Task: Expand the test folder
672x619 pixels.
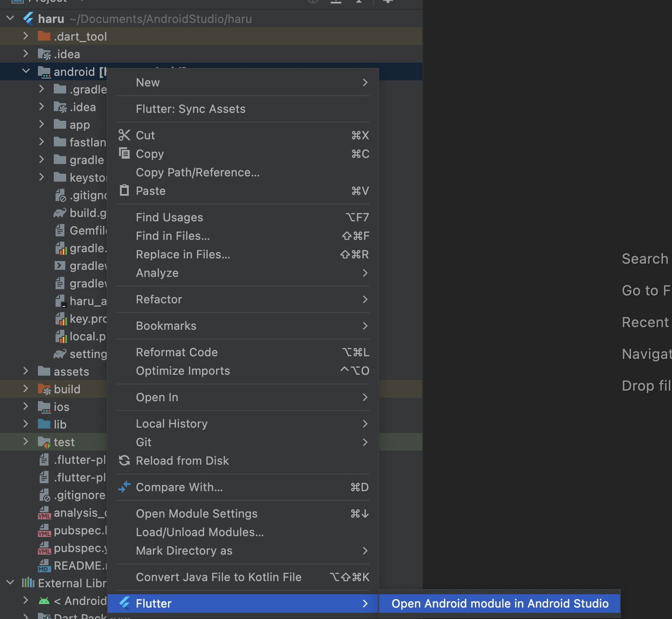Action: tap(26, 442)
